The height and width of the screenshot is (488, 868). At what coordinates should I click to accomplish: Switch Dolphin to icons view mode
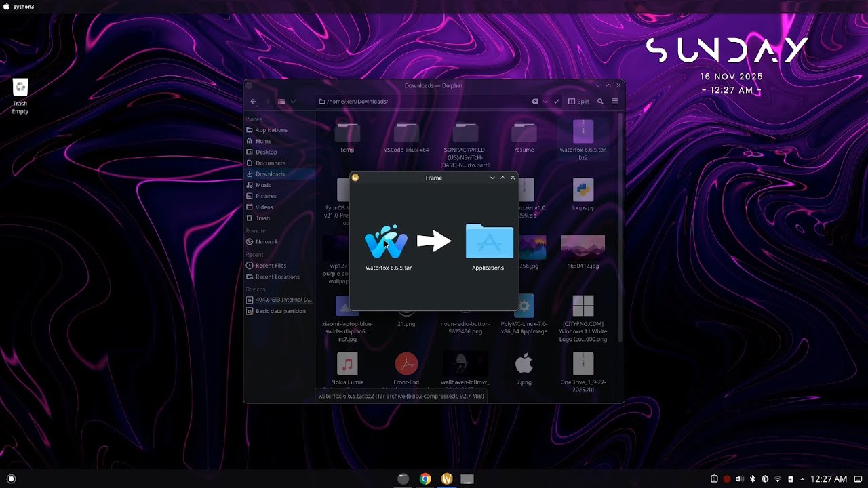(x=281, y=102)
